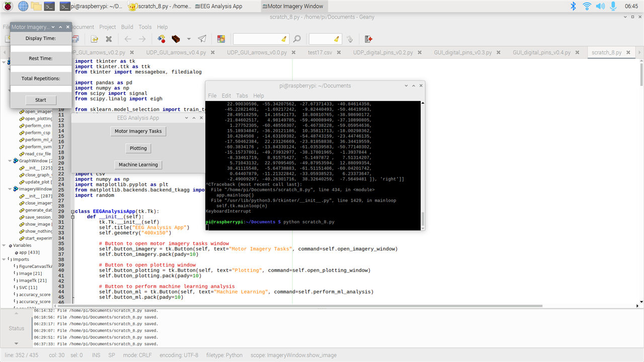The image size is (644, 362).
Task: Open the terminal window's Edit menu
Action: [226, 96]
